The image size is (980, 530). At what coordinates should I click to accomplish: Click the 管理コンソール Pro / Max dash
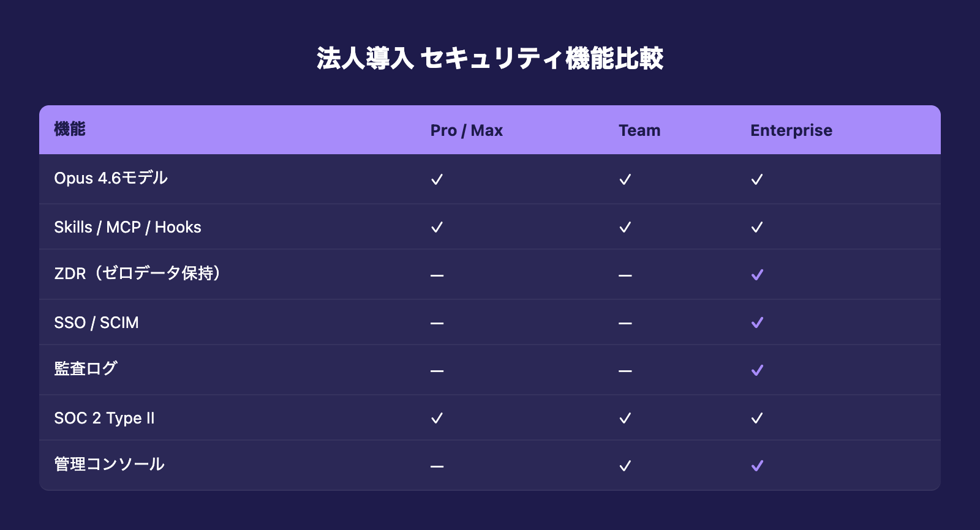coord(437,466)
